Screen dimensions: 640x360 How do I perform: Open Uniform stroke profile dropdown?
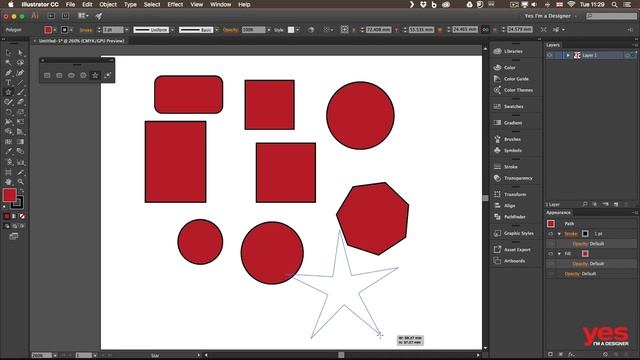coord(172,30)
